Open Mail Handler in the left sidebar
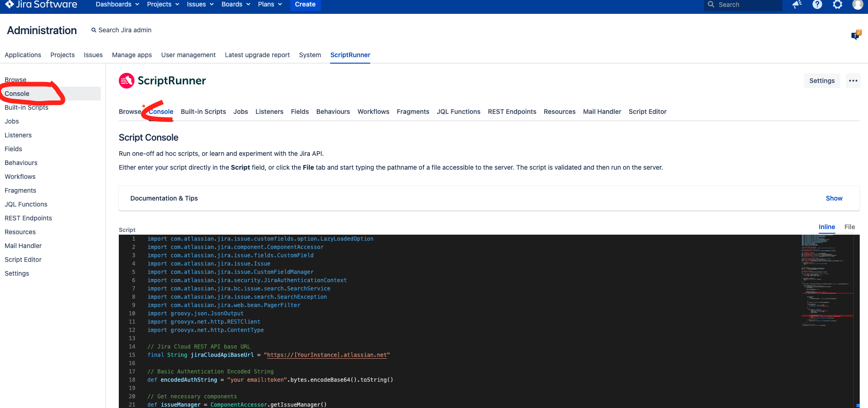 [x=23, y=246]
